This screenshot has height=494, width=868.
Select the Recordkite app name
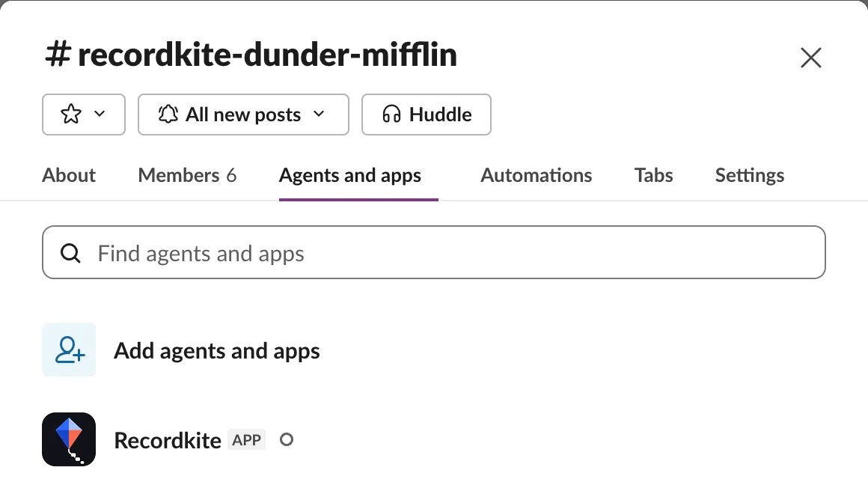pyautogui.click(x=168, y=440)
